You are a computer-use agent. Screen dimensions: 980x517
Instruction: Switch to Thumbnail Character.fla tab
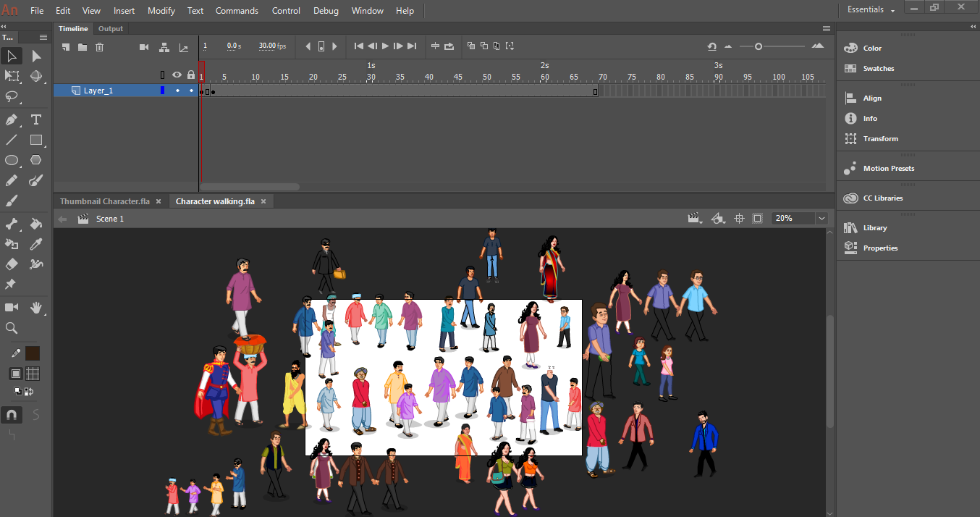[104, 201]
